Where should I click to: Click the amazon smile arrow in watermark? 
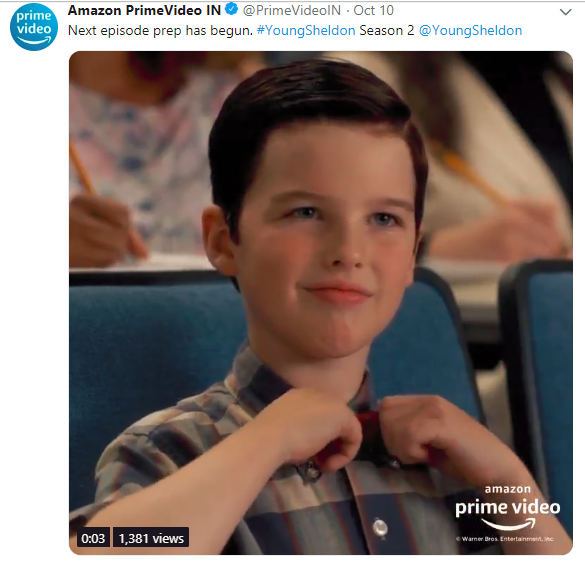[509, 524]
